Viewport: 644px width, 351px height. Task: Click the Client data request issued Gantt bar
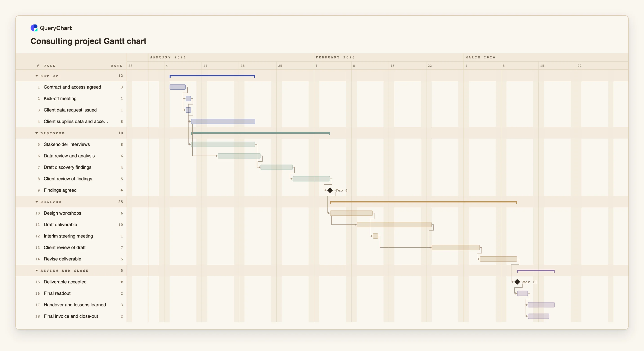pyautogui.click(x=188, y=110)
